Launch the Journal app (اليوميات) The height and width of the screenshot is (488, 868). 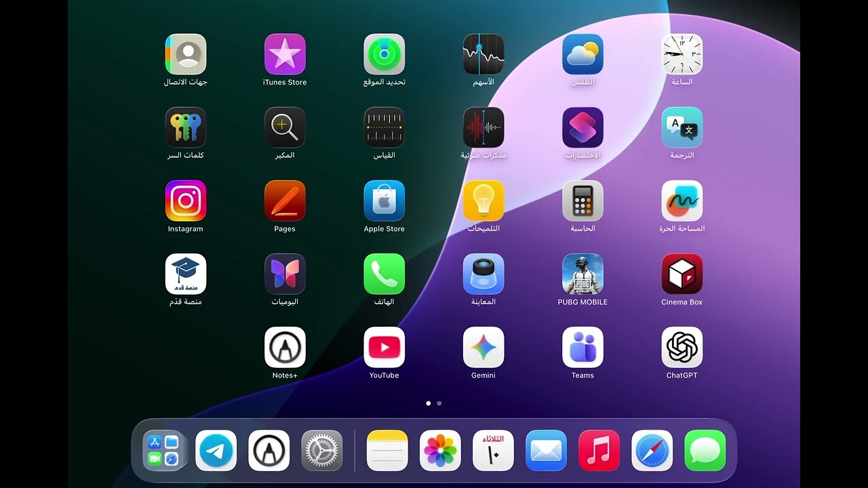coord(285,274)
